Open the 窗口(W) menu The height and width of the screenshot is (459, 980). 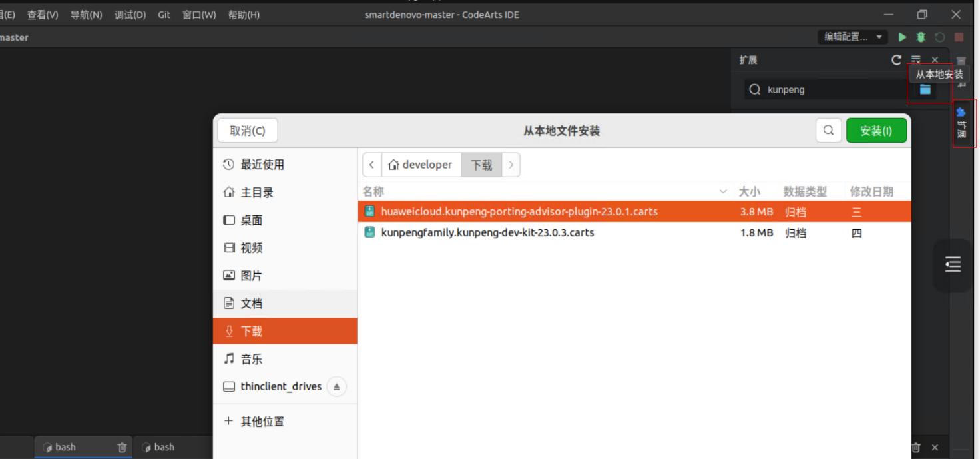[x=199, y=15]
